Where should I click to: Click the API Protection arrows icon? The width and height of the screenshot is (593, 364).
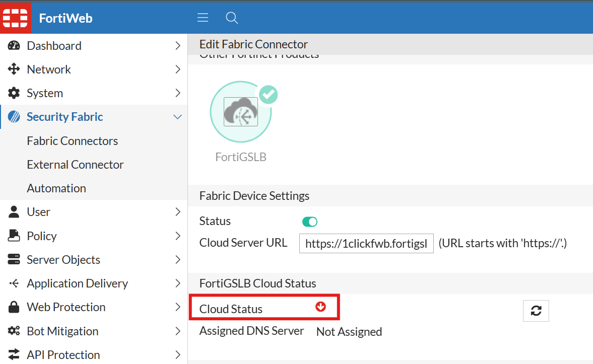[x=14, y=354]
